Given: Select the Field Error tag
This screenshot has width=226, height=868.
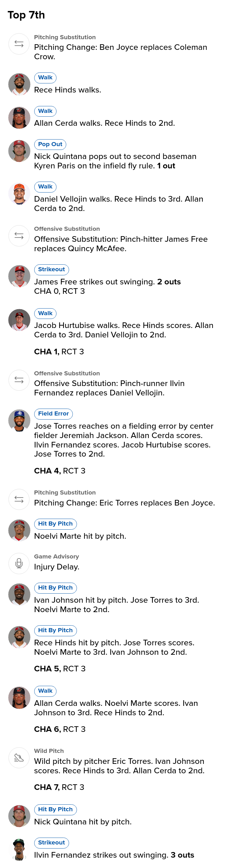Looking at the screenshot, I should [x=53, y=413].
